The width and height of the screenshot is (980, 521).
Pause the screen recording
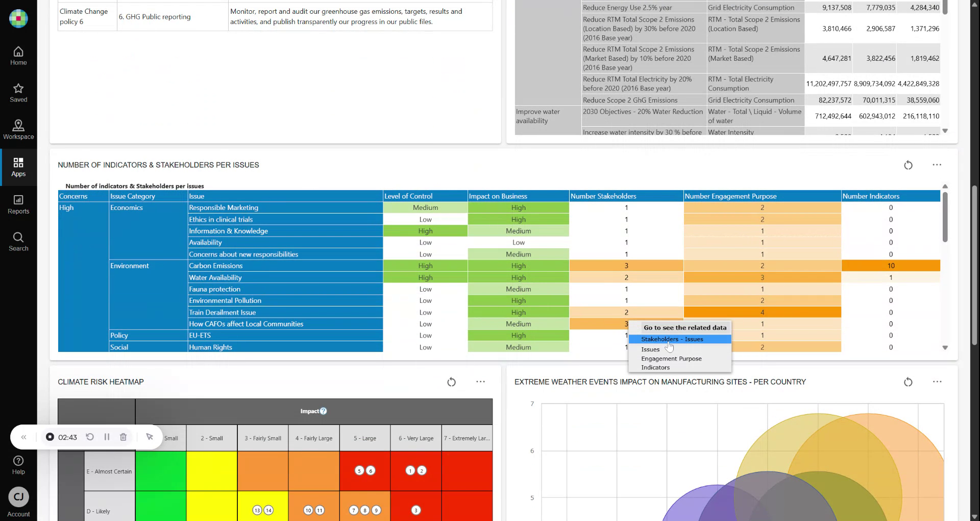pyautogui.click(x=107, y=437)
